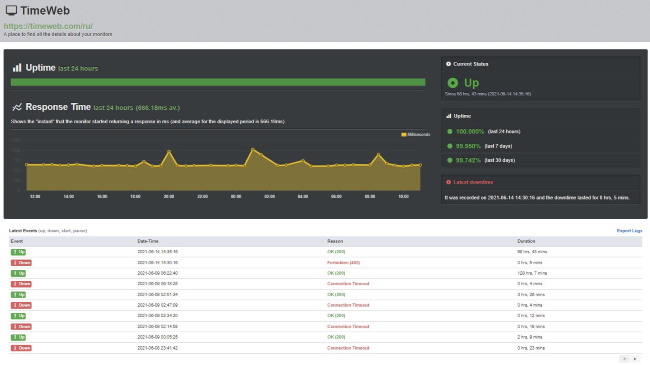
Task: Click the 12:00 x-axis label on chart
Action: (35, 197)
